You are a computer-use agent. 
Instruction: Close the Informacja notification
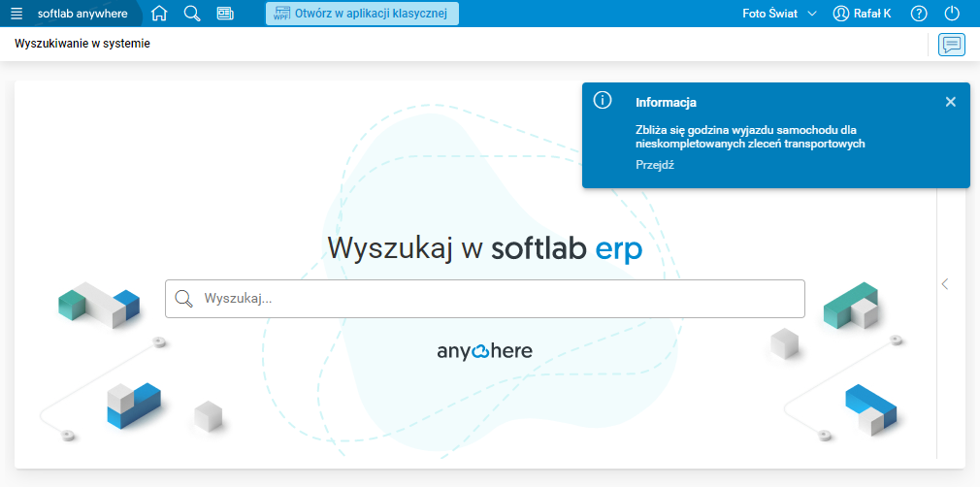coord(951,102)
